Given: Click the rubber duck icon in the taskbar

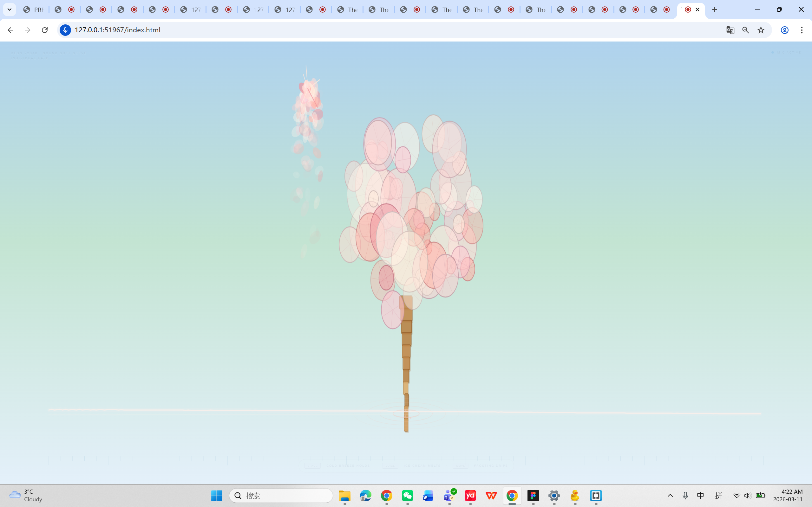Looking at the screenshot, I should (x=575, y=496).
